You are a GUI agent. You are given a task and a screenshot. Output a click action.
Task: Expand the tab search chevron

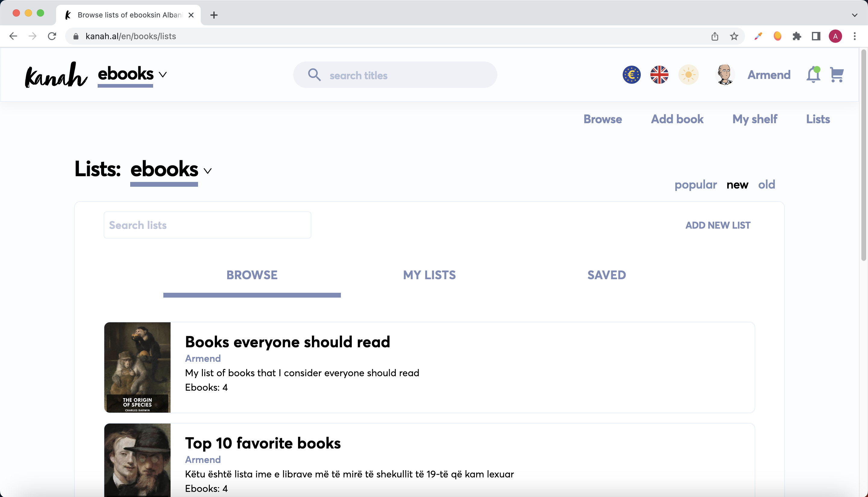[854, 15]
